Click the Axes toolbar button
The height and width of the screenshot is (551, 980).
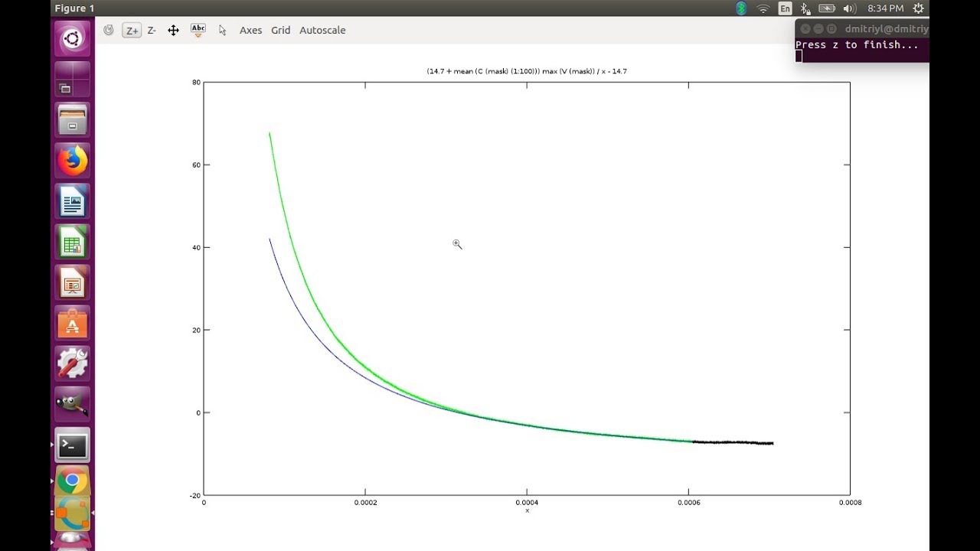[x=250, y=30]
